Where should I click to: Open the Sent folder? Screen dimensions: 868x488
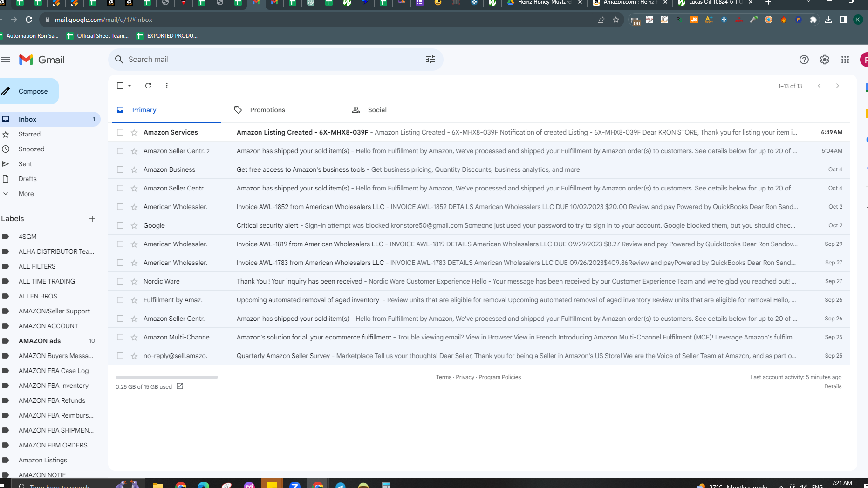pos(25,164)
